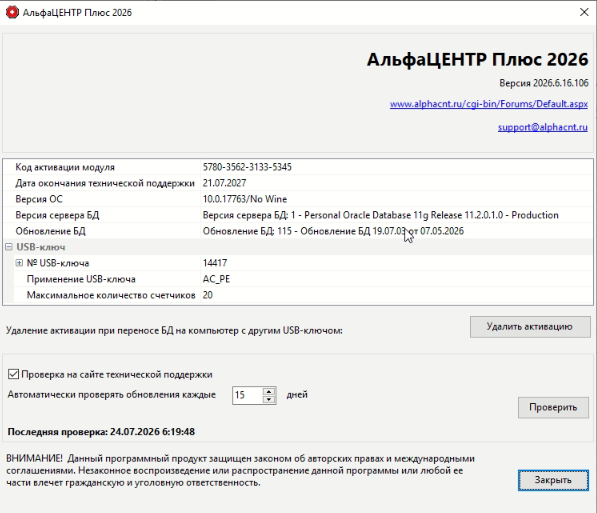Click the Последняя проверка: 24.07.2026 text

coord(101,432)
